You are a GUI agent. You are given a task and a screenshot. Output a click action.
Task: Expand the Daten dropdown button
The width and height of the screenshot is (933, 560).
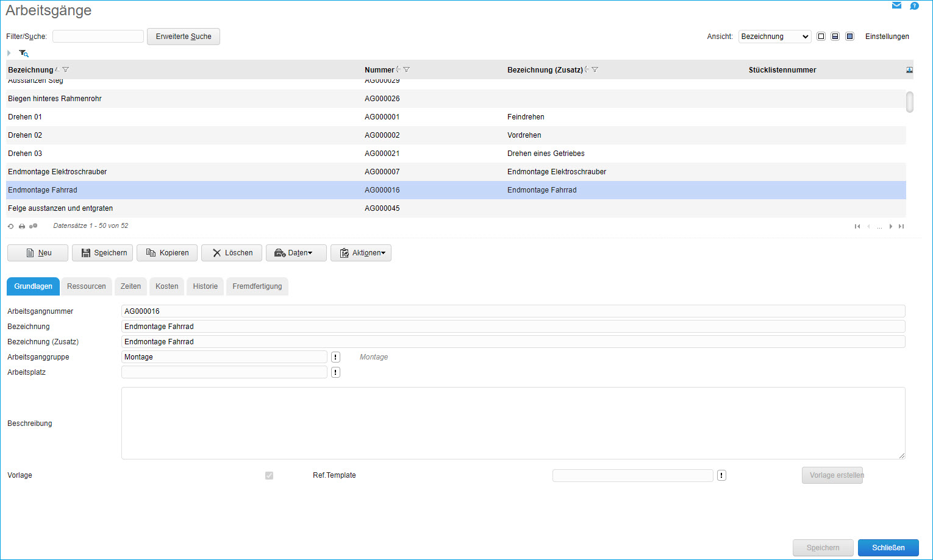tap(296, 253)
